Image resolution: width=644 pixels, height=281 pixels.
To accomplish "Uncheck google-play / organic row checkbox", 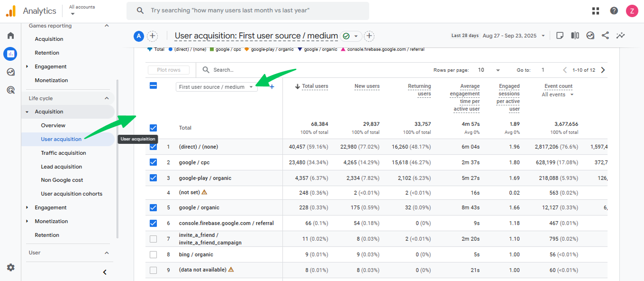I will coord(153,178).
